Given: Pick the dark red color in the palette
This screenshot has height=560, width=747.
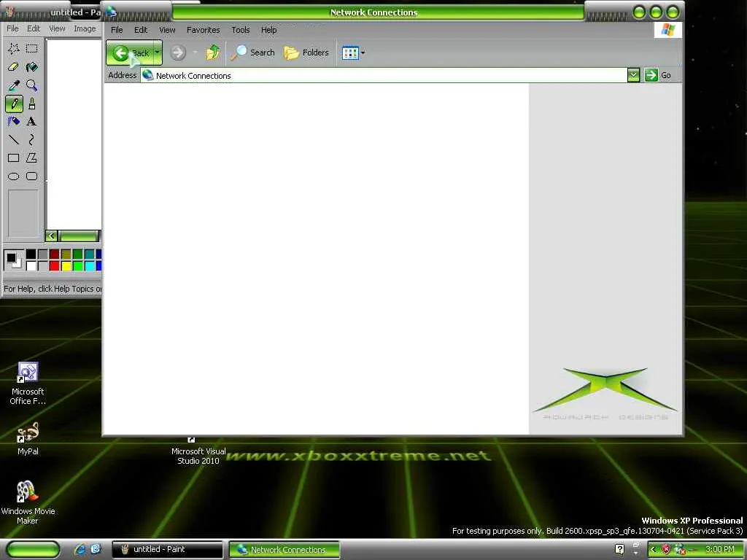Looking at the screenshot, I should click(54, 254).
